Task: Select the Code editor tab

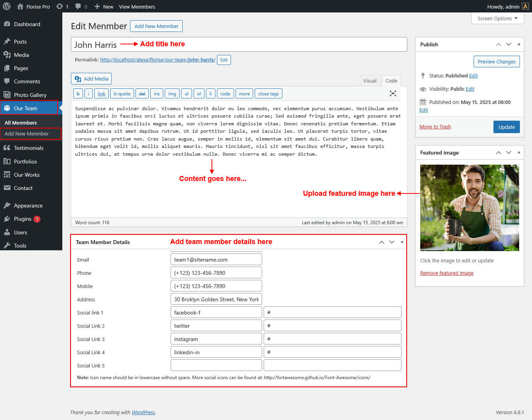Action: point(391,81)
